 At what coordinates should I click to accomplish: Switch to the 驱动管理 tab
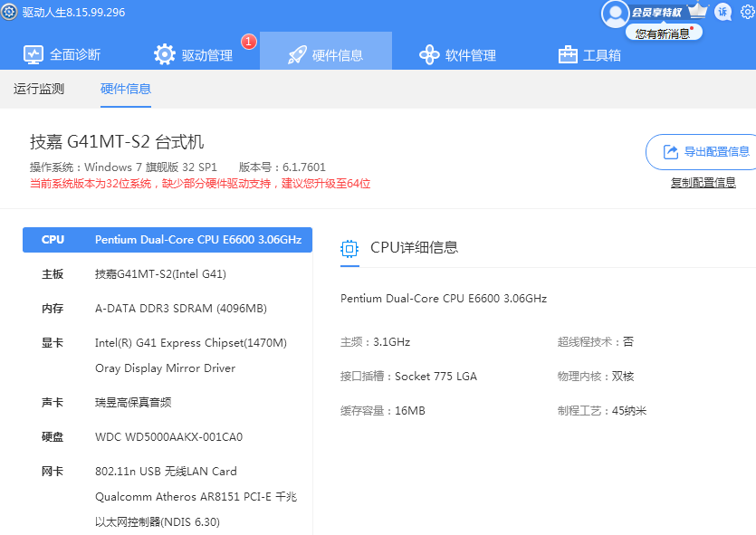coord(194,55)
